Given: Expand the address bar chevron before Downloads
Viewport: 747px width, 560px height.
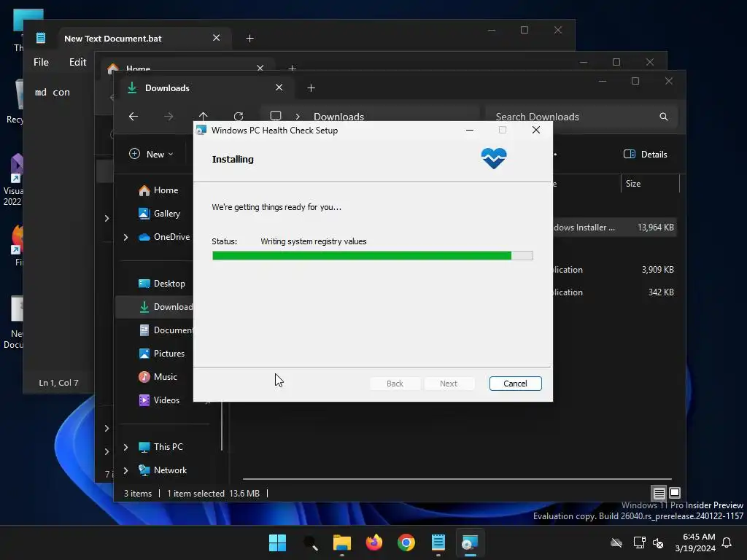Looking at the screenshot, I should (x=298, y=117).
